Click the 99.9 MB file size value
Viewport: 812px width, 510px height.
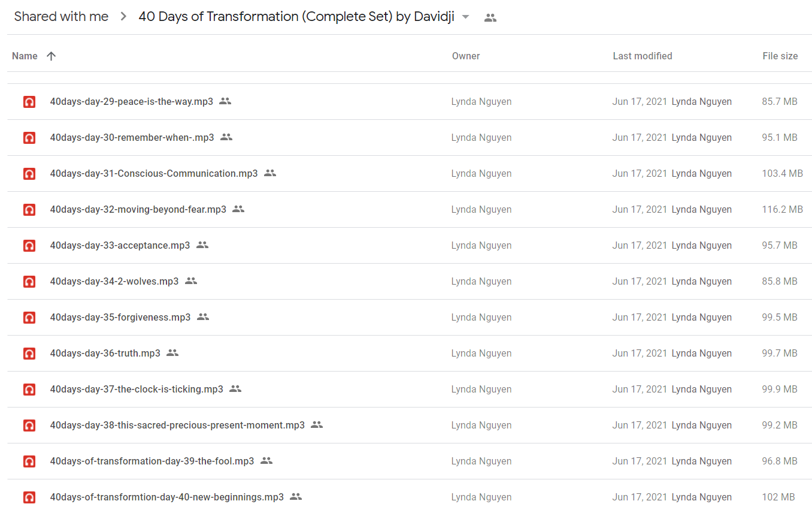(780, 390)
